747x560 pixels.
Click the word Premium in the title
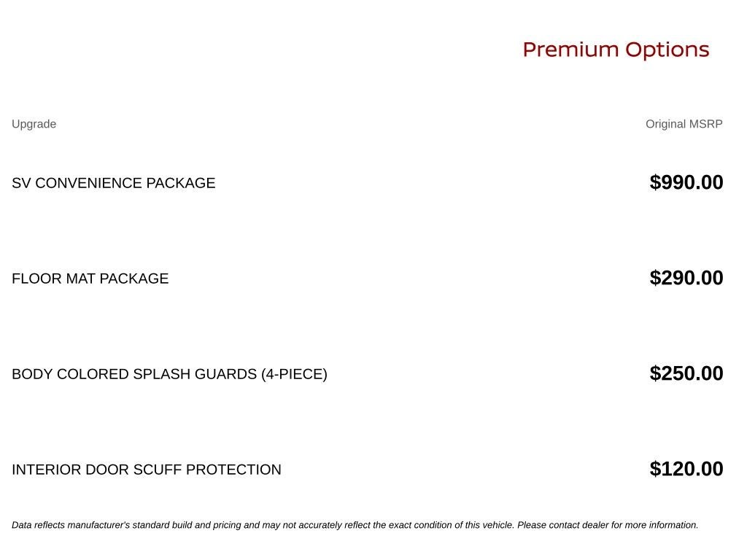(x=570, y=50)
